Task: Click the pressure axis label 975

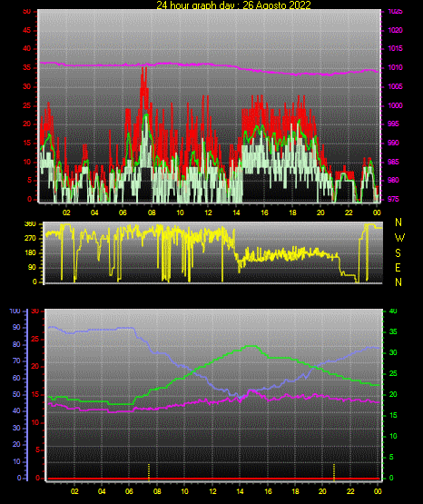Action: 393,199
